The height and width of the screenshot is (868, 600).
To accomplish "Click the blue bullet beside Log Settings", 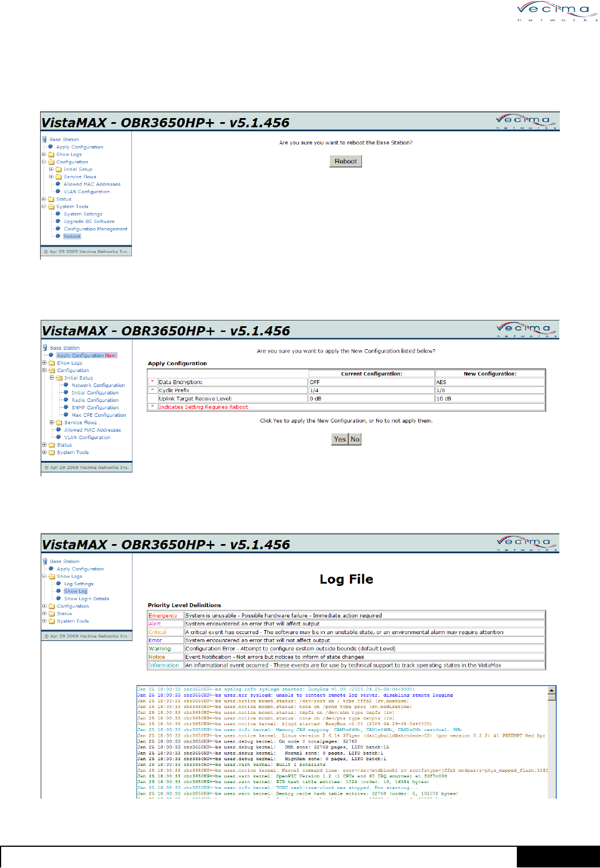I will coord(59,583).
